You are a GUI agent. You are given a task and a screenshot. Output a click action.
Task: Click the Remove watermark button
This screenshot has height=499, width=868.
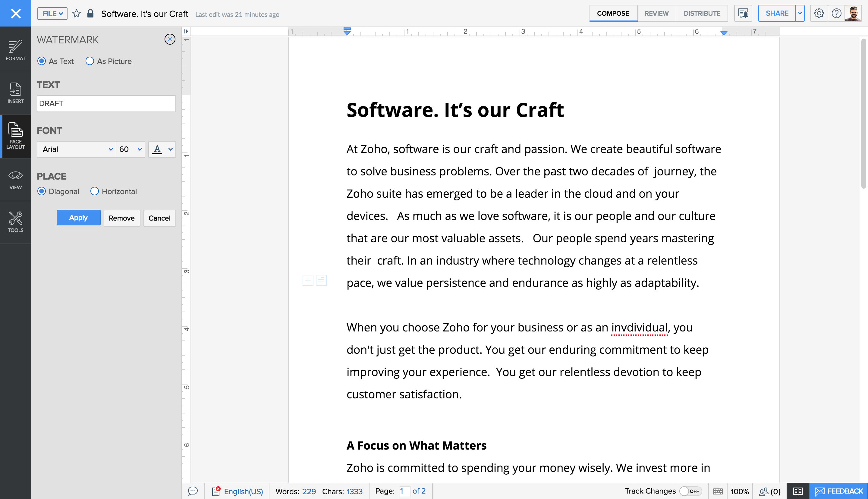122,218
